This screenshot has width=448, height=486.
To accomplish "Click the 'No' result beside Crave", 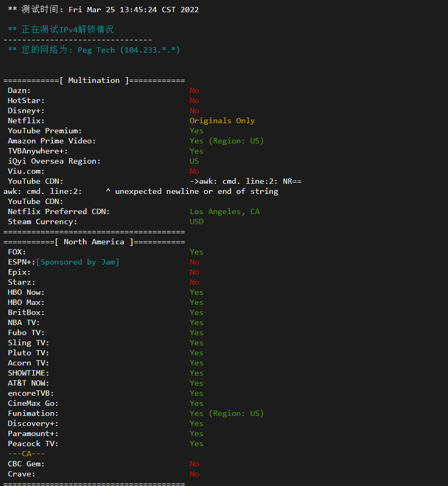I will (194, 474).
